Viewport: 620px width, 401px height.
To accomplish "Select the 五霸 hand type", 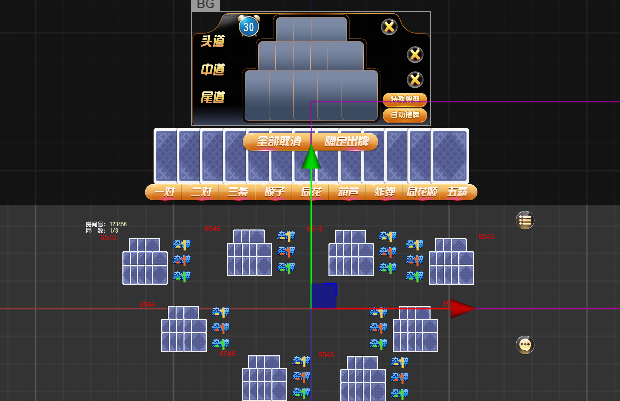I will [x=458, y=192].
